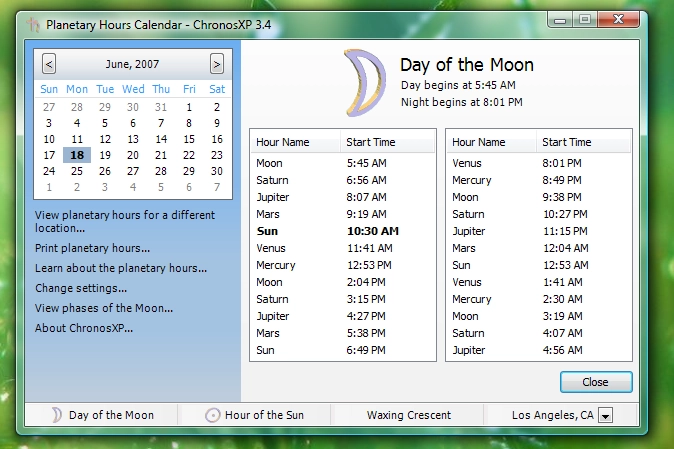
Task: Click the right table's Hour Name column header
Action: pos(492,142)
